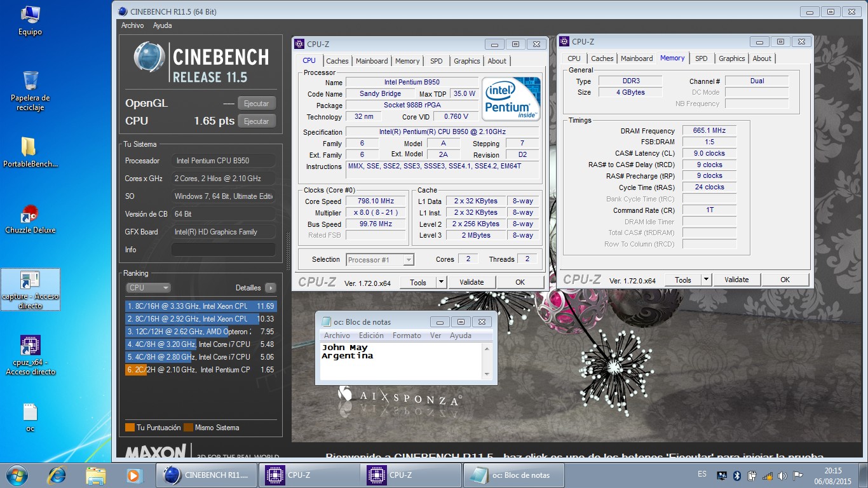Open the Windows Start menu orb
The width and height of the screenshot is (868, 488).
pos(17,475)
